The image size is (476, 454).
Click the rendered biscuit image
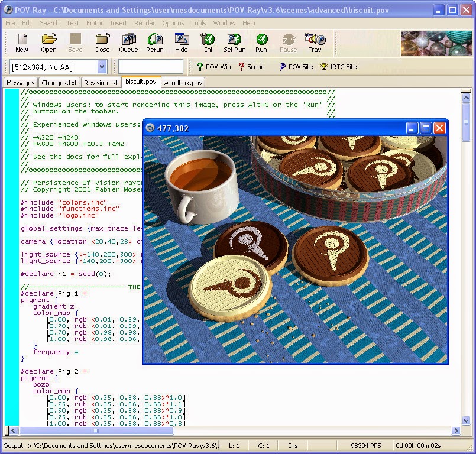[x=296, y=249]
